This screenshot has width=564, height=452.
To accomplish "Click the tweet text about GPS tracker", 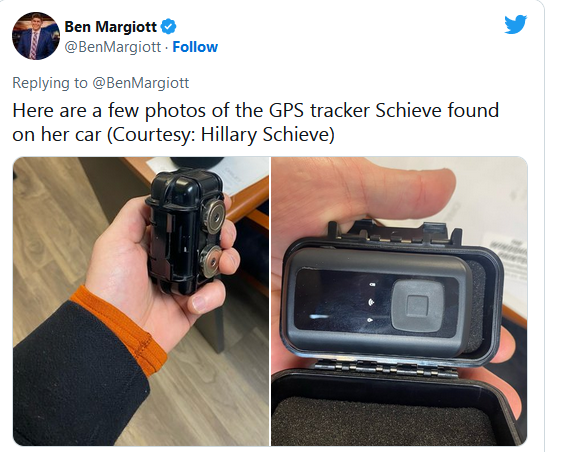I will (255, 122).
